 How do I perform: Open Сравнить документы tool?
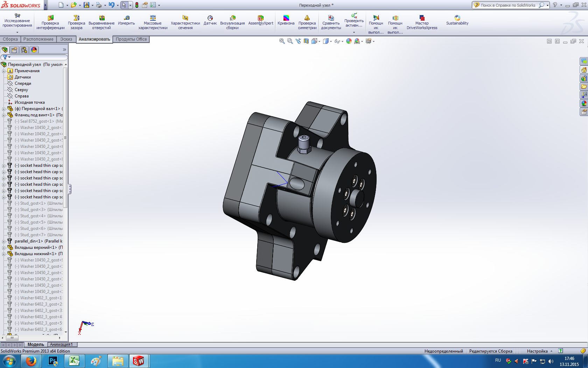click(x=331, y=23)
